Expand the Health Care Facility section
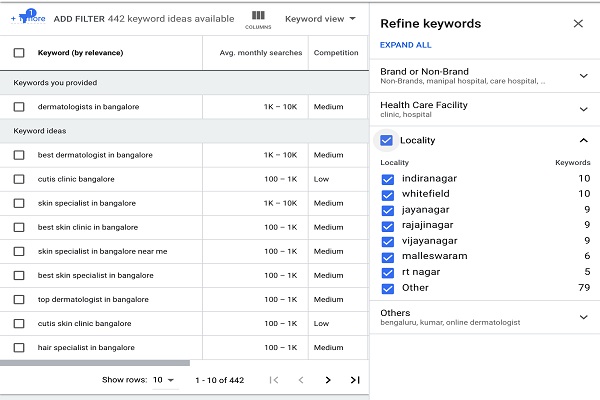The height and width of the screenshot is (400, 600). point(584,108)
